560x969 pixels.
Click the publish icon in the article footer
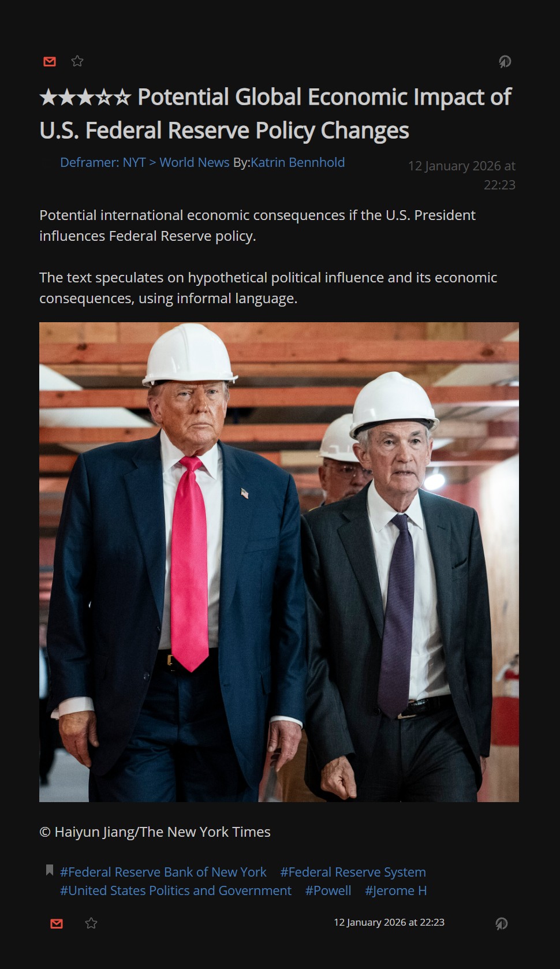501,923
